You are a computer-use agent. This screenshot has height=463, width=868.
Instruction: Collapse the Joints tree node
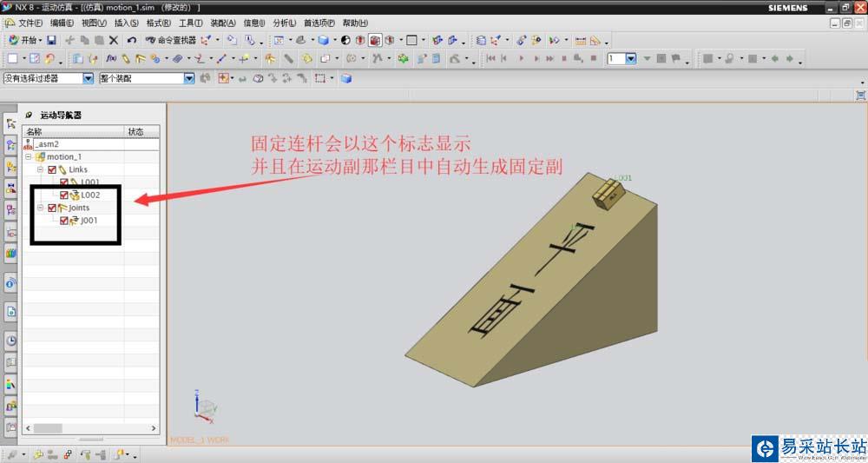[x=41, y=208]
